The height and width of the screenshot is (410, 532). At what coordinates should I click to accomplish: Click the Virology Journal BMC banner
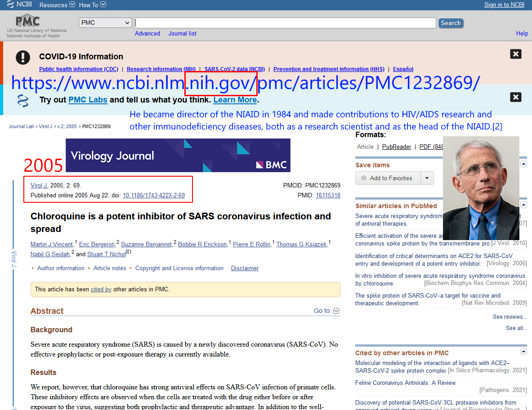tap(178, 155)
